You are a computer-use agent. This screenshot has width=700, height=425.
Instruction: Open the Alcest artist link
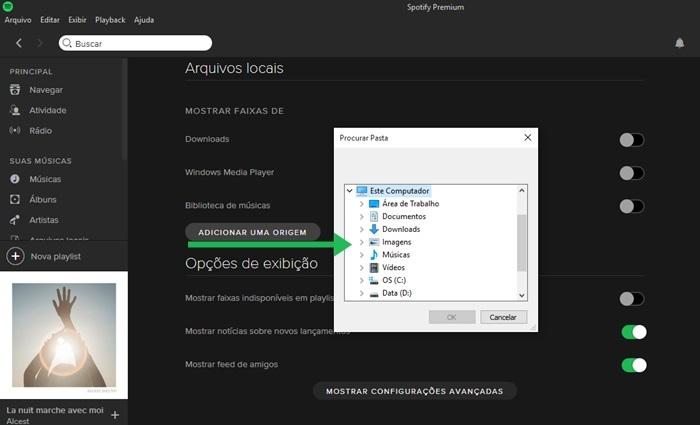[x=18, y=421]
